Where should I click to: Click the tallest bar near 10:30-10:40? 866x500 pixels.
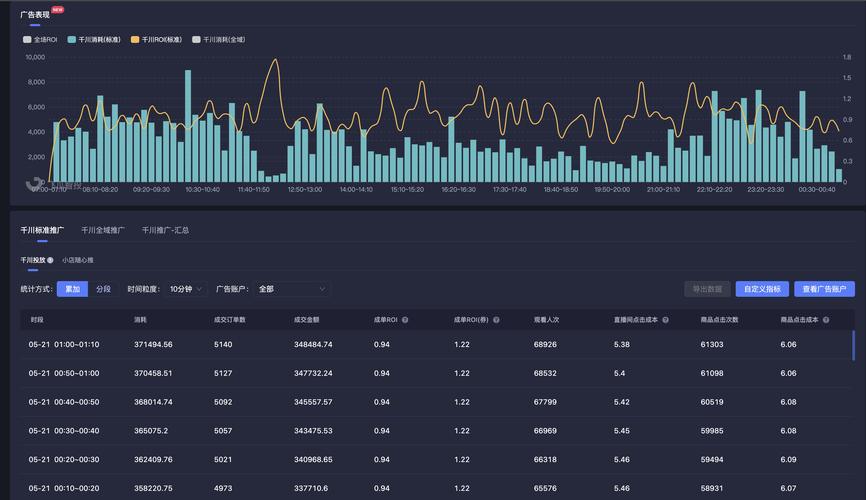tap(188, 126)
